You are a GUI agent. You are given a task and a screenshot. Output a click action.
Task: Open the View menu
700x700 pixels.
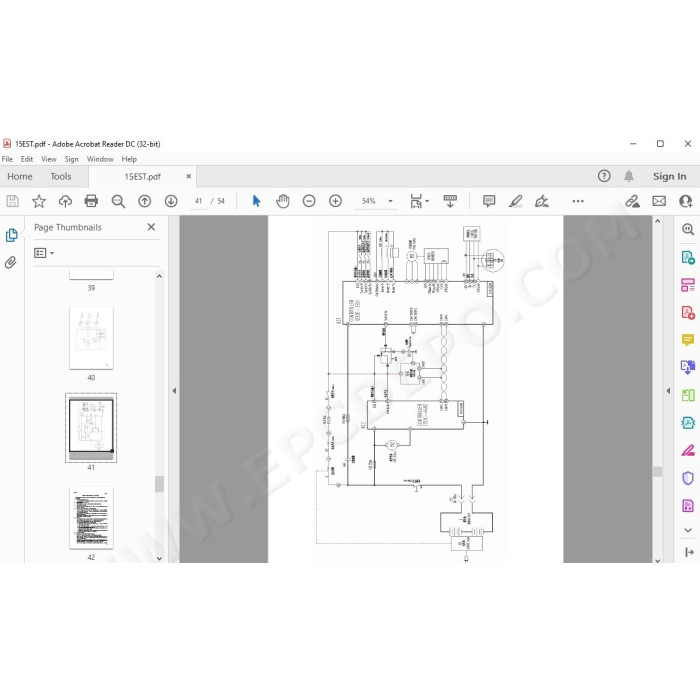(49, 159)
